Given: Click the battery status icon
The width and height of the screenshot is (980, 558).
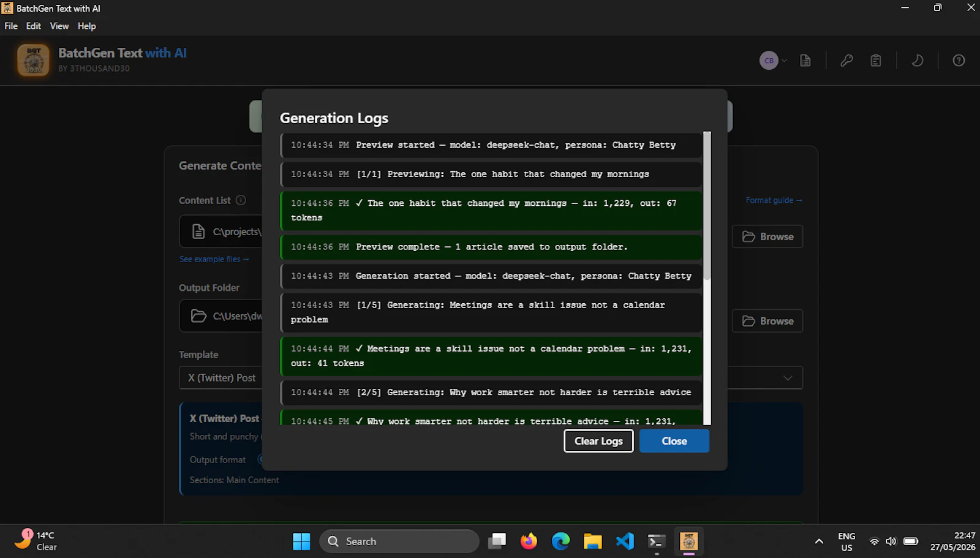Looking at the screenshot, I should pos(911,541).
